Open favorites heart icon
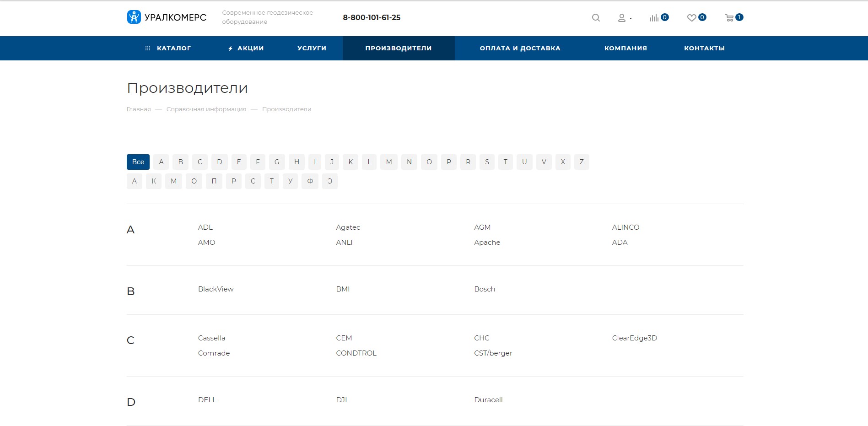This screenshot has width=868, height=426. click(x=691, y=18)
